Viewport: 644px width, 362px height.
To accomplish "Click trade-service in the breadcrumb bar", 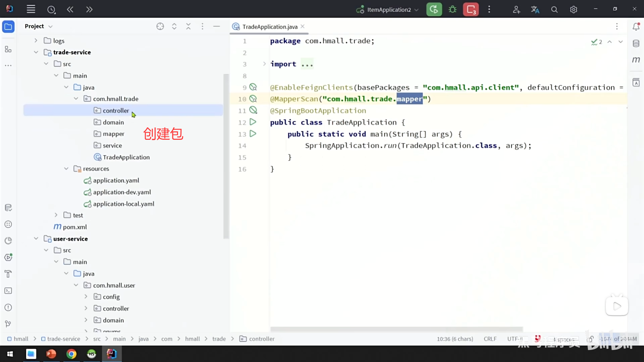I will tap(63, 339).
